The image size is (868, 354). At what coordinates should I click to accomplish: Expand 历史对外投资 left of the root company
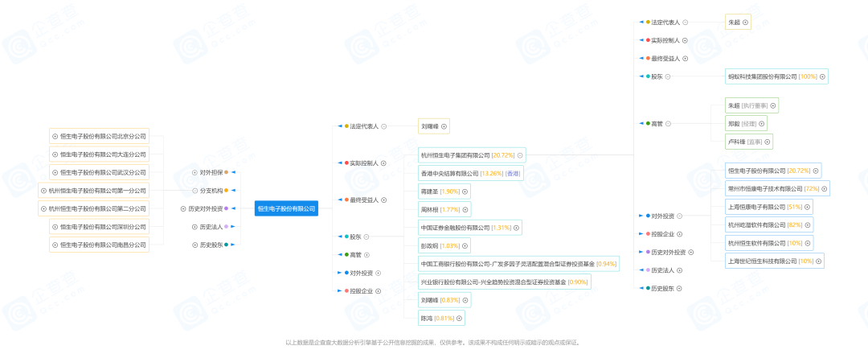pos(183,209)
